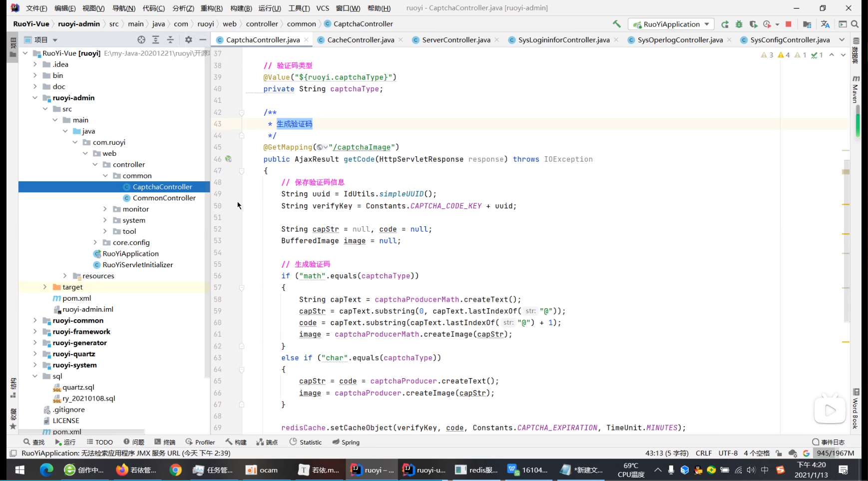Viewport: 868px width, 481px height.
Task: Collapse the ruoyi-admin module node
Action: 35,97
